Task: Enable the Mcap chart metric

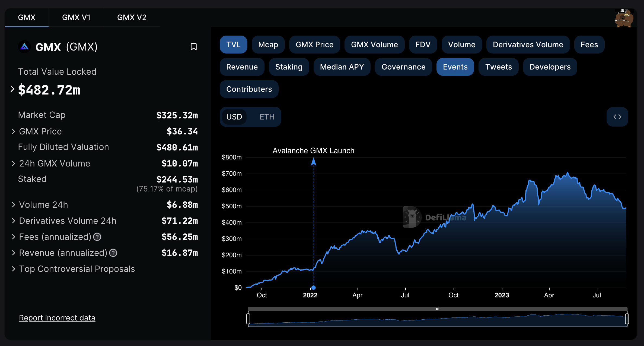Action: pos(268,45)
